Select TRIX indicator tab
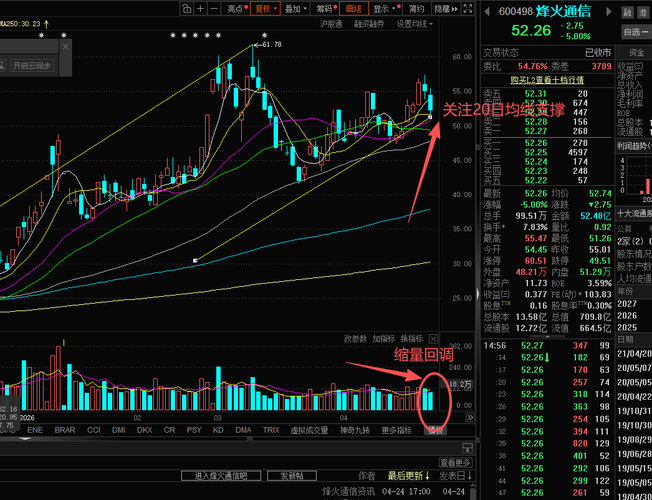The image size is (652, 500). click(x=271, y=430)
